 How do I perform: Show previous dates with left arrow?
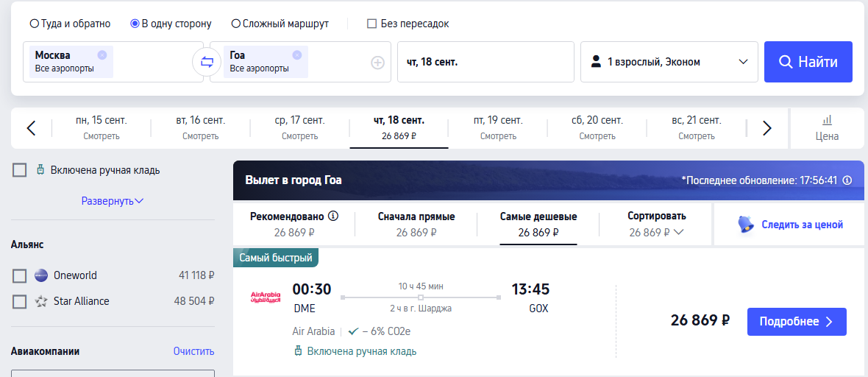point(32,128)
